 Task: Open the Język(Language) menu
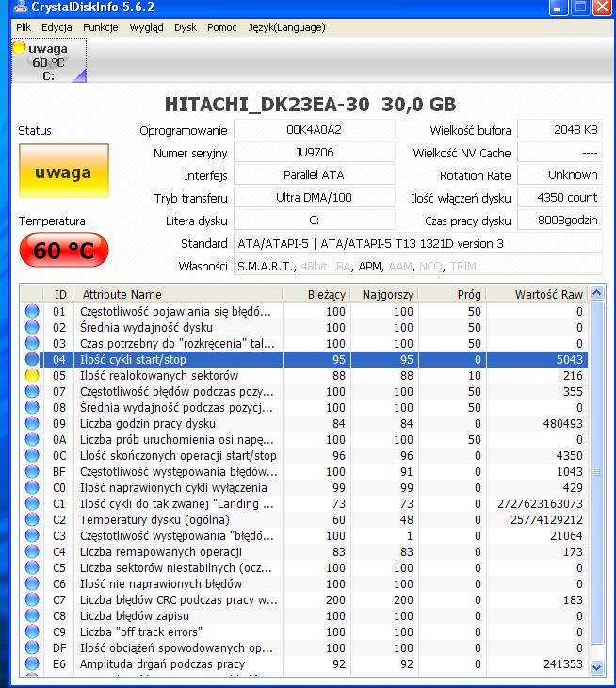pyautogui.click(x=286, y=27)
